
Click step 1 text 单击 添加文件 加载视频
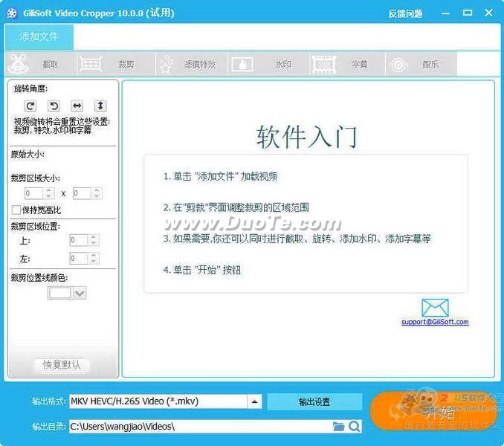pyautogui.click(x=220, y=176)
